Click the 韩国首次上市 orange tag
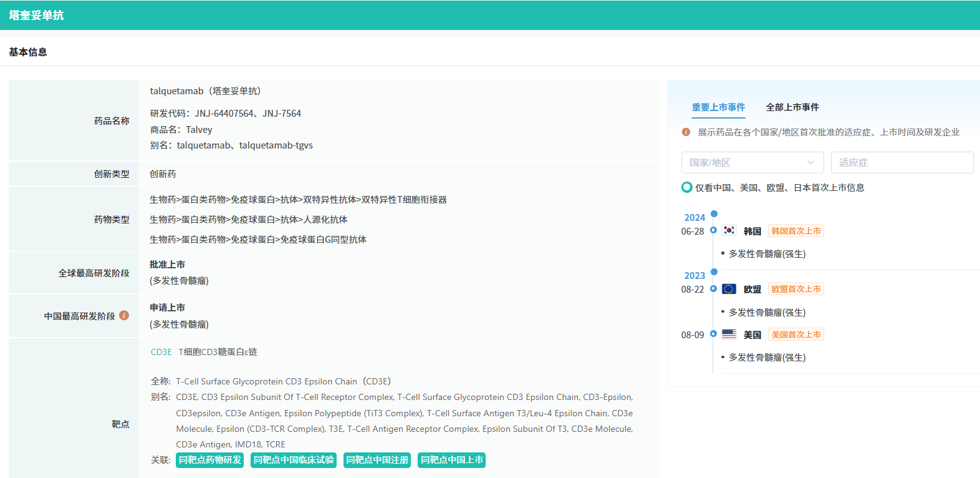 point(796,231)
